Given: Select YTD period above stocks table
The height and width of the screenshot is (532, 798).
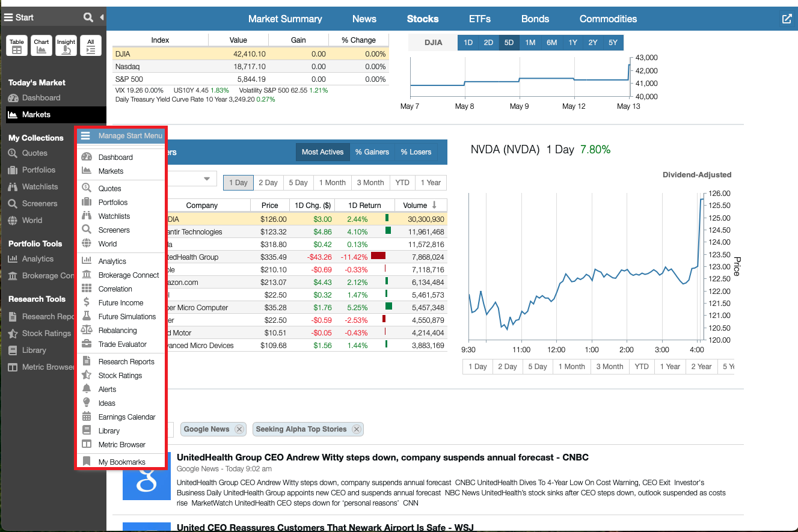Looking at the screenshot, I should (402, 183).
